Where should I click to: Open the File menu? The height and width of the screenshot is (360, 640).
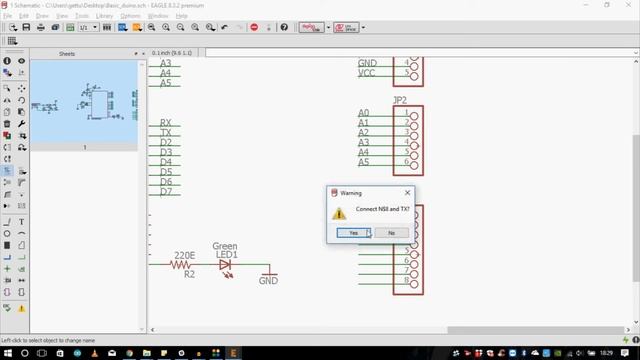pyautogui.click(x=8, y=16)
